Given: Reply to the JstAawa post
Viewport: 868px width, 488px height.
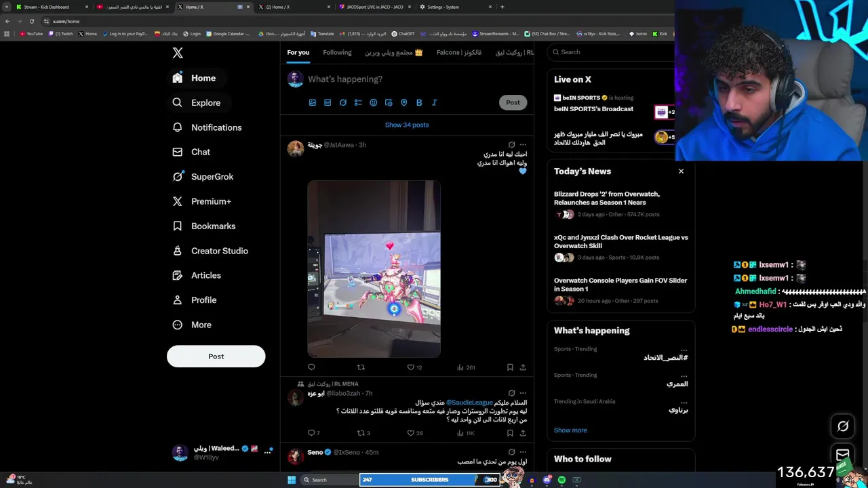Looking at the screenshot, I should pos(311,367).
